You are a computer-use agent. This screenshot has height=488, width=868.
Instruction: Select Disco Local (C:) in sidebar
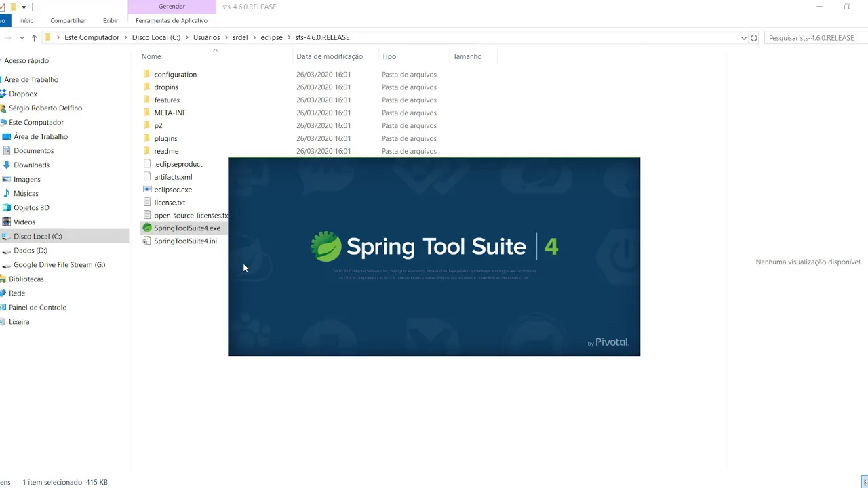[x=37, y=236]
